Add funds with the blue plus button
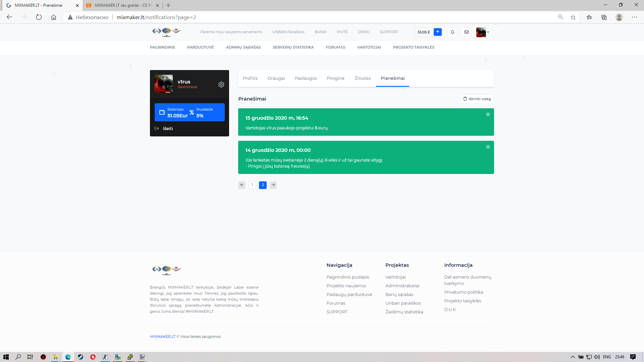The height and width of the screenshot is (362, 644). click(438, 32)
